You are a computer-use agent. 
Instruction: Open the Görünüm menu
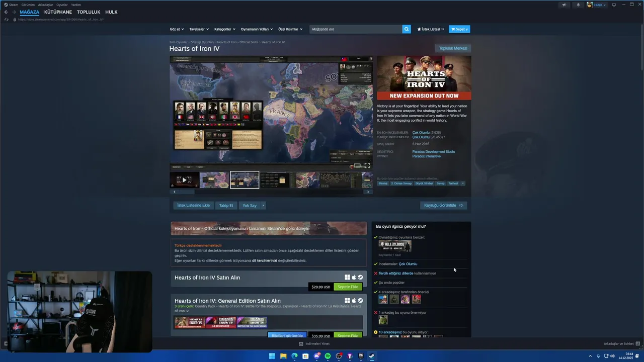(x=28, y=5)
